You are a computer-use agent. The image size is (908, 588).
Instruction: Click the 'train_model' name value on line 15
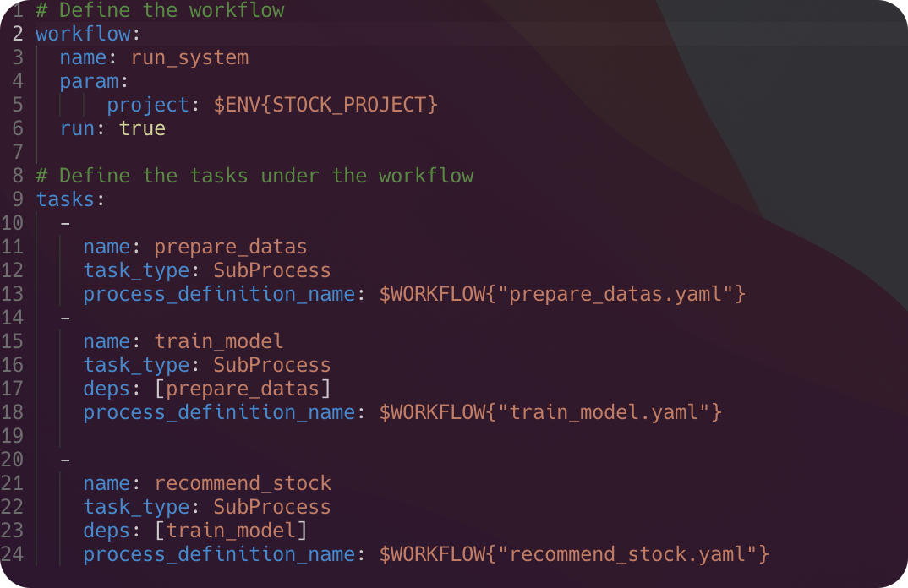pos(218,341)
